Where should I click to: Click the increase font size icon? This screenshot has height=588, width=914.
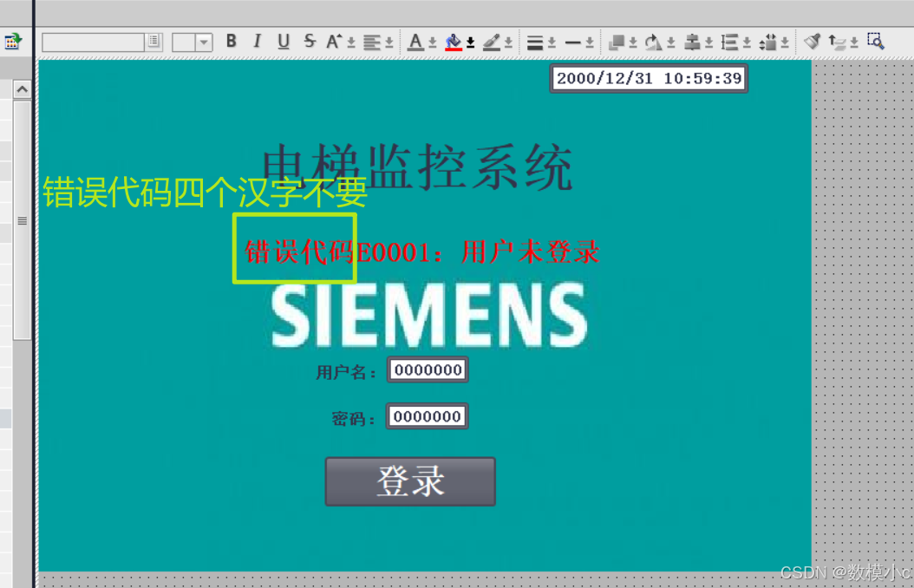point(333,42)
